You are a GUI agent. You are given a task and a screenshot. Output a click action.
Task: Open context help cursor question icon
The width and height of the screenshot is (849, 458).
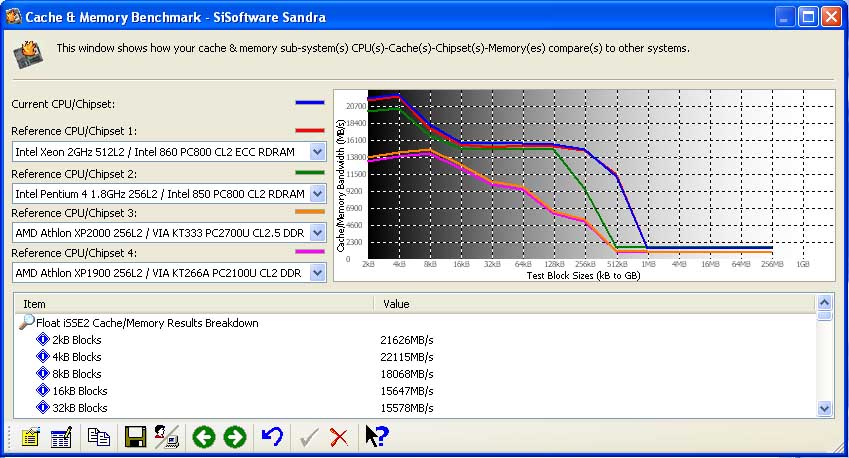(x=377, y=436)
